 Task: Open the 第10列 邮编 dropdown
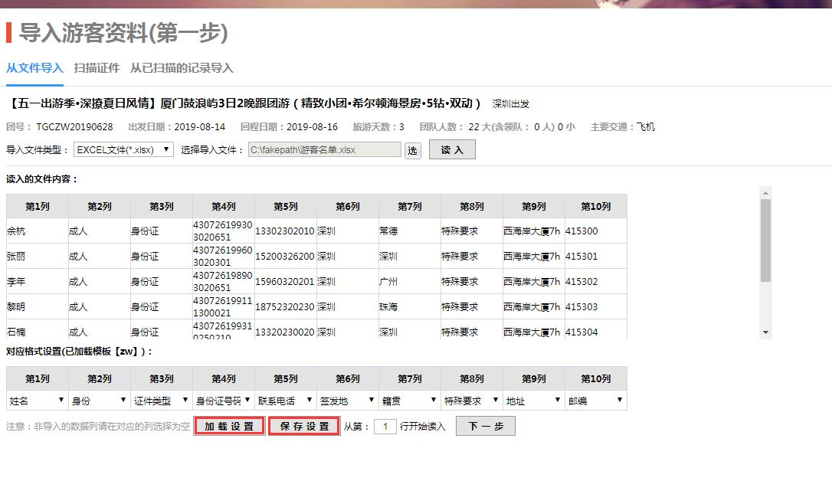pyautogui.click(x=595, y=401)
